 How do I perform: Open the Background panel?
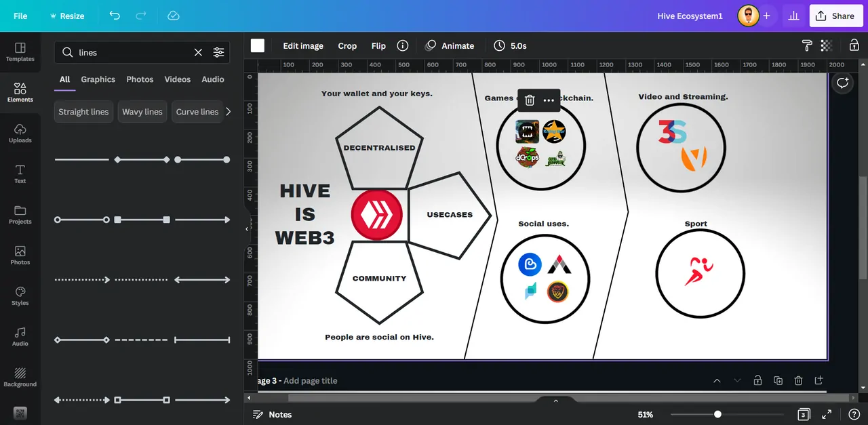tap(20, 378)
